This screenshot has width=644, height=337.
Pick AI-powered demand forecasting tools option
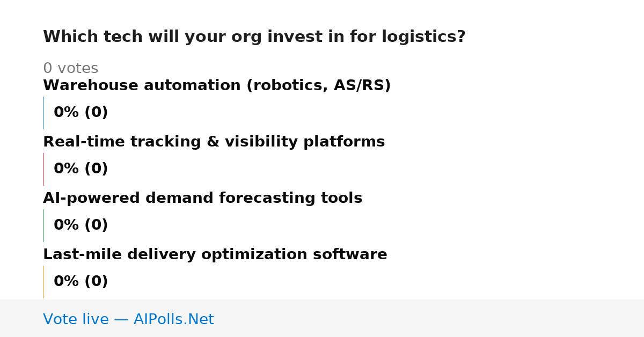(x=202, y=198)
